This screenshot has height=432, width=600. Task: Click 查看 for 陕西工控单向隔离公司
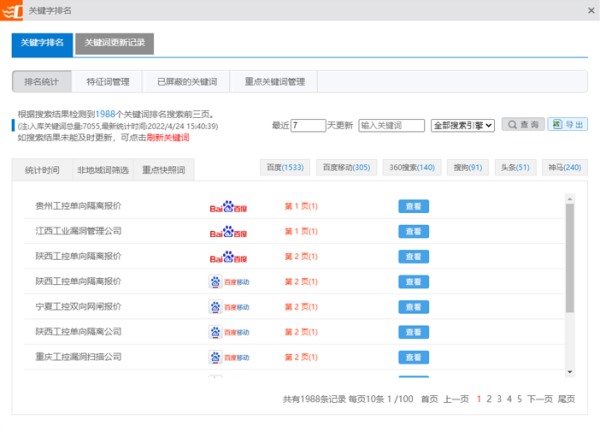click(413, 333)
